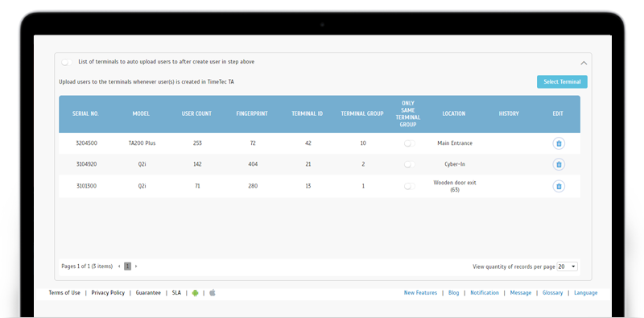Click Serial No. column header

85,114
